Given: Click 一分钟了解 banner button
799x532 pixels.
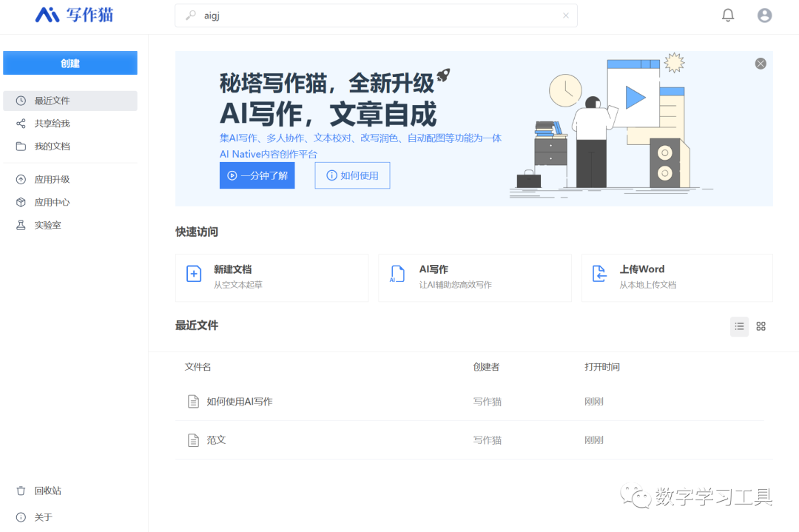Looking at the screenshot, I should click(x=257, y=175).
